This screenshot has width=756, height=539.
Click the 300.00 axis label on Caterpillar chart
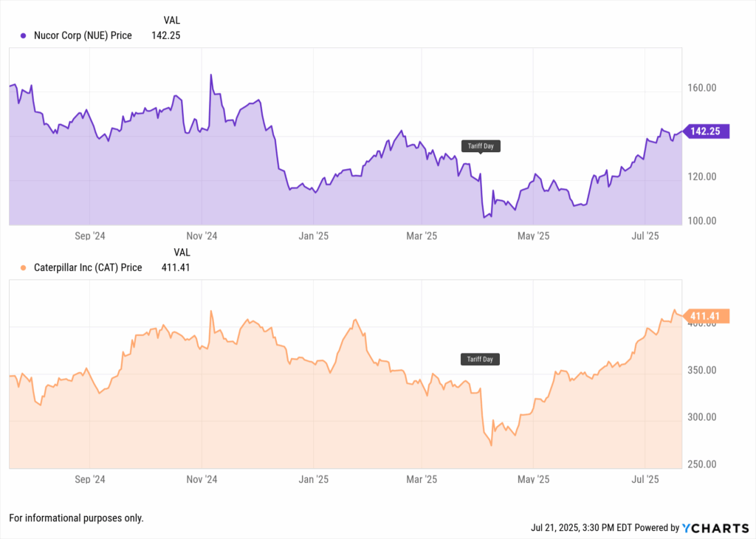(702, 417)
